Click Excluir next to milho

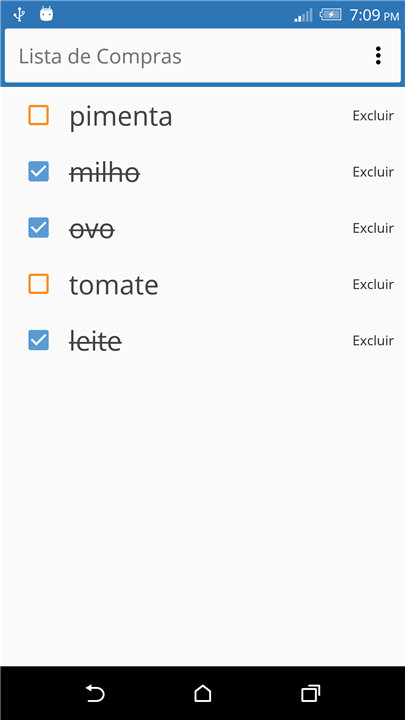373,172
